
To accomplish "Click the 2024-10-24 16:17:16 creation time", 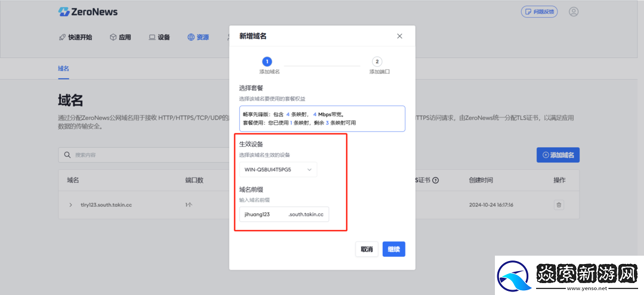I will click(491, 205).
